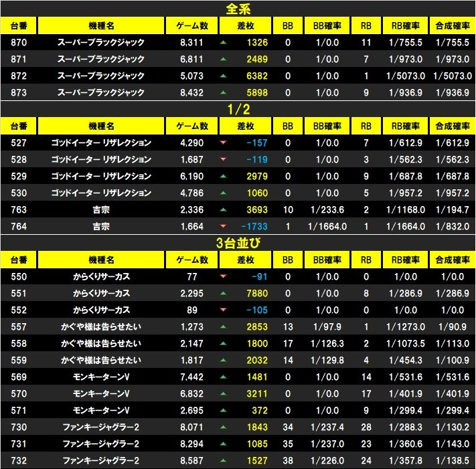The image size is (476, 469).
Task: Click difference value -157
Action: (257, 143)
